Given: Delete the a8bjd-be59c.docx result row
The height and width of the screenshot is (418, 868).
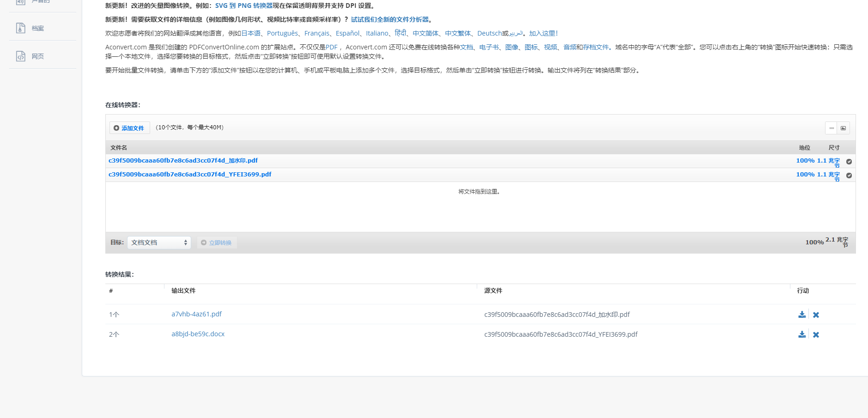Looking at the screenshot, I should [x=816, y=335].
